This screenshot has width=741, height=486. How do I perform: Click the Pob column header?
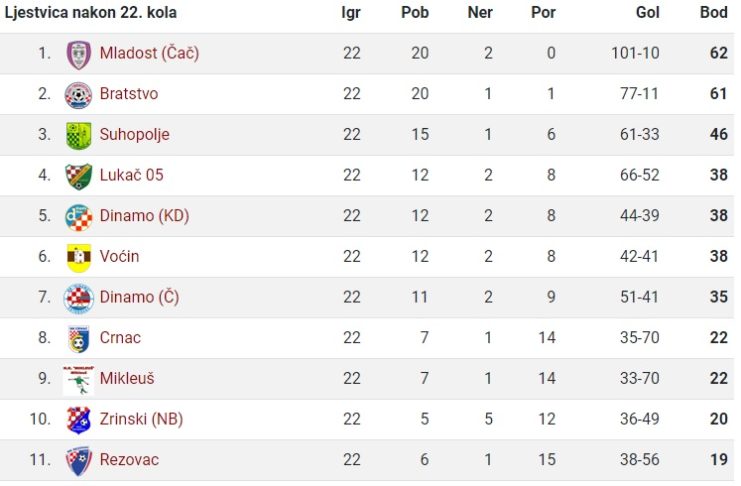[415, 12]
